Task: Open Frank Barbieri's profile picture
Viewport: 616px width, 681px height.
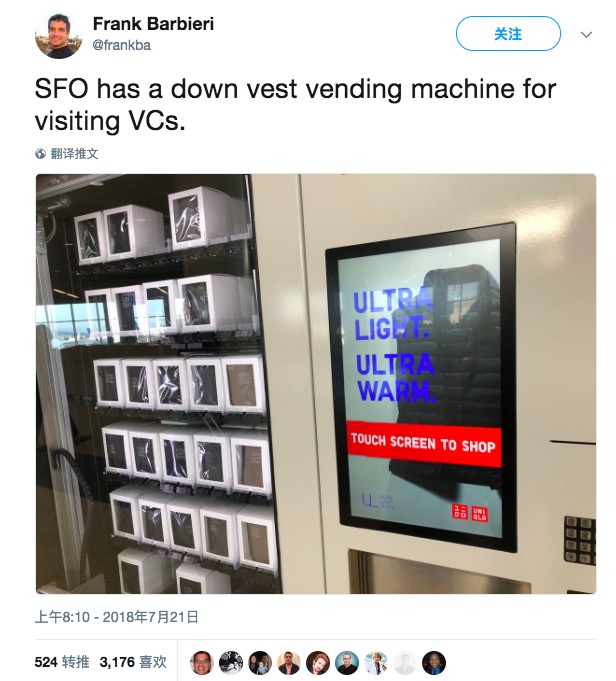Action: coord(58,35)
